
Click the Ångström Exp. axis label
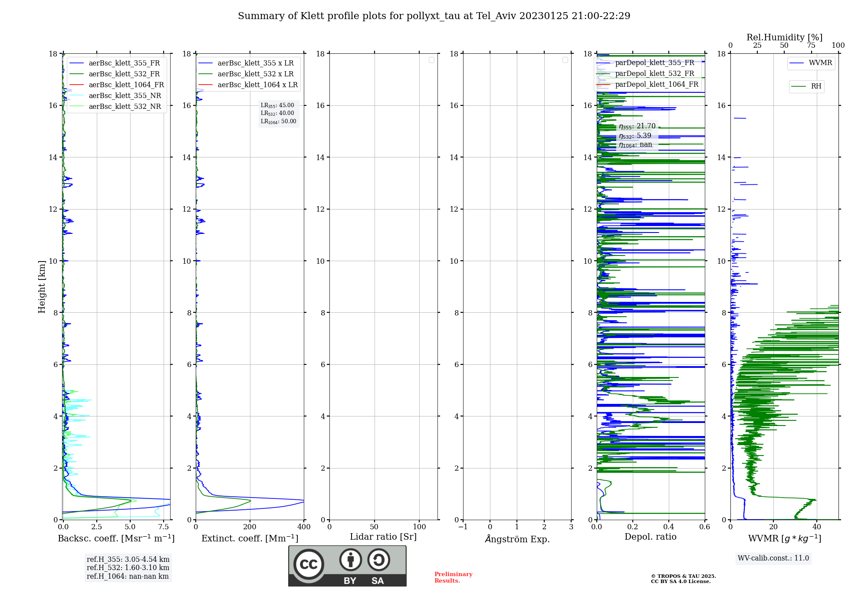point(517,538)
